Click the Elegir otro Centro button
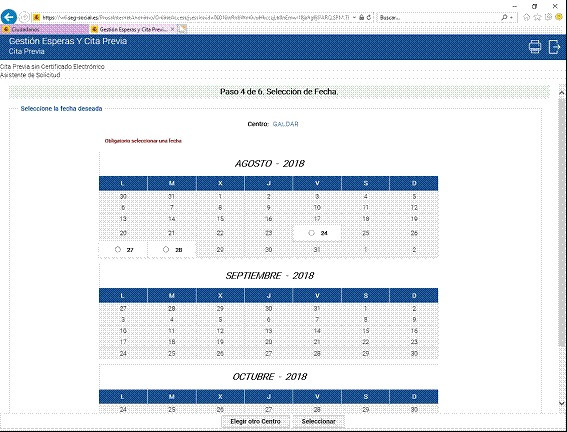The image size is (567, 432). coord(255,422)
